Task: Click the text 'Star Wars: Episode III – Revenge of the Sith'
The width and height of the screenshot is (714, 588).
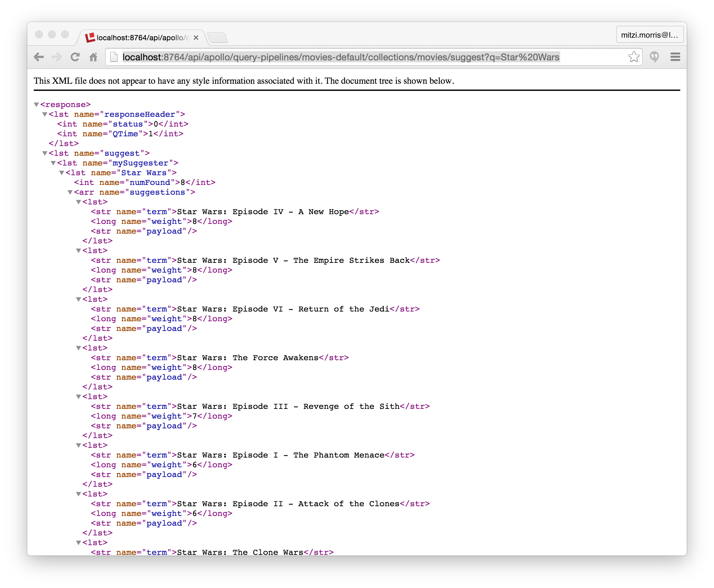Action: point(288,407)
